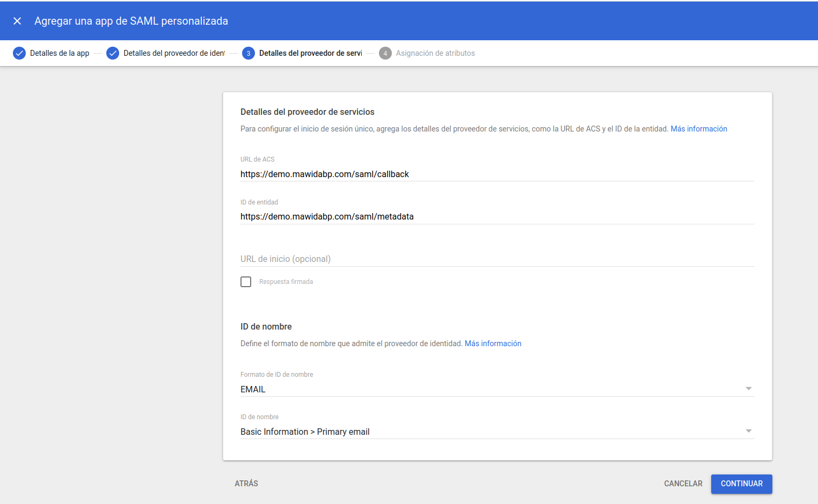Open the ID de nombre Primary email dropdown
The image size is (818, 504).
[497, 432]
